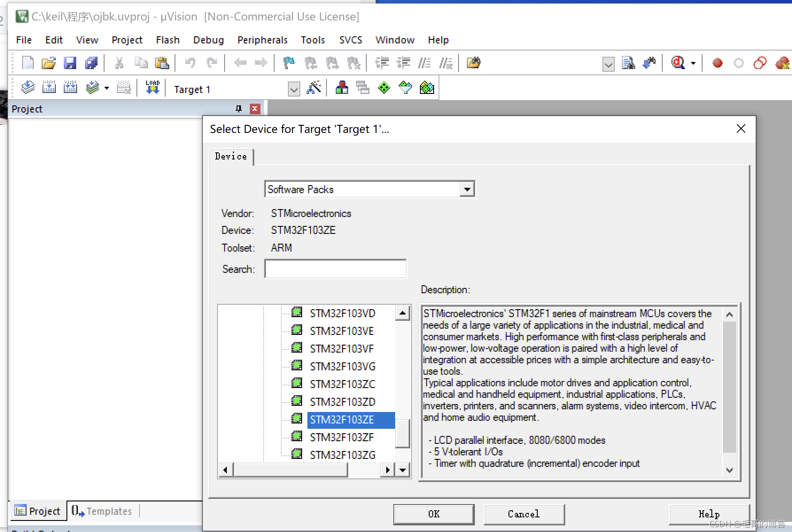Click the Help button in dialog
The image size is (792, 532).
point(709,514)
